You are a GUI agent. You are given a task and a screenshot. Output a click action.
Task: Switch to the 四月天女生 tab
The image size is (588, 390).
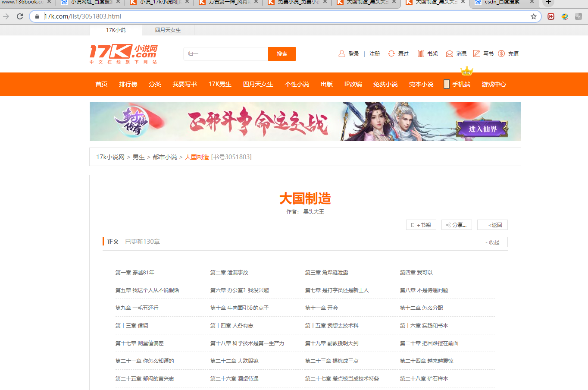click(168, 30)
